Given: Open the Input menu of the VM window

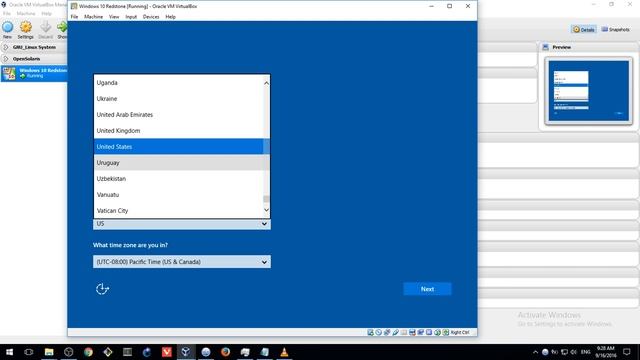Looking at the screenshot, I should 131,17.
